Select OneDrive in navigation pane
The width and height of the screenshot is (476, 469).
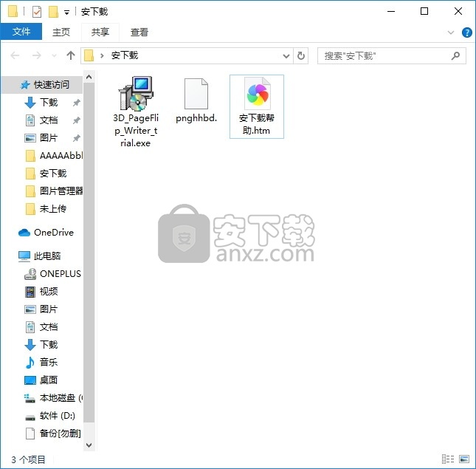pos(46,233)
